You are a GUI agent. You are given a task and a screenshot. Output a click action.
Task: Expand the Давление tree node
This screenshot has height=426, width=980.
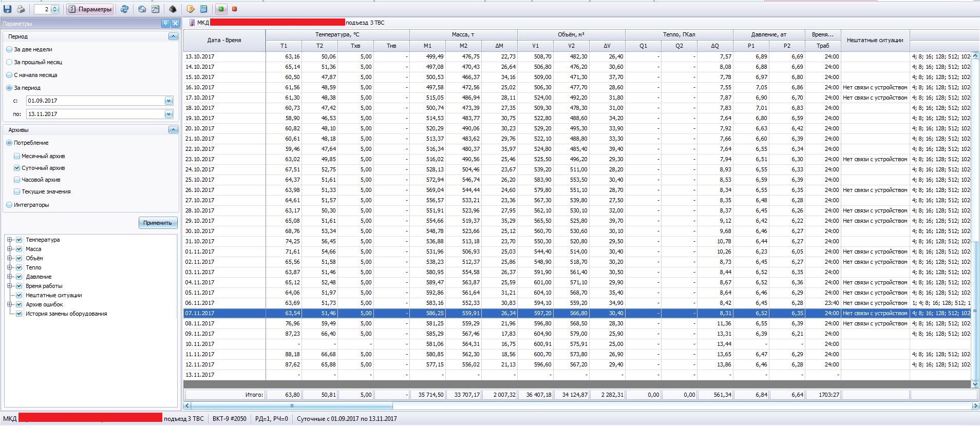coord(9,277)
